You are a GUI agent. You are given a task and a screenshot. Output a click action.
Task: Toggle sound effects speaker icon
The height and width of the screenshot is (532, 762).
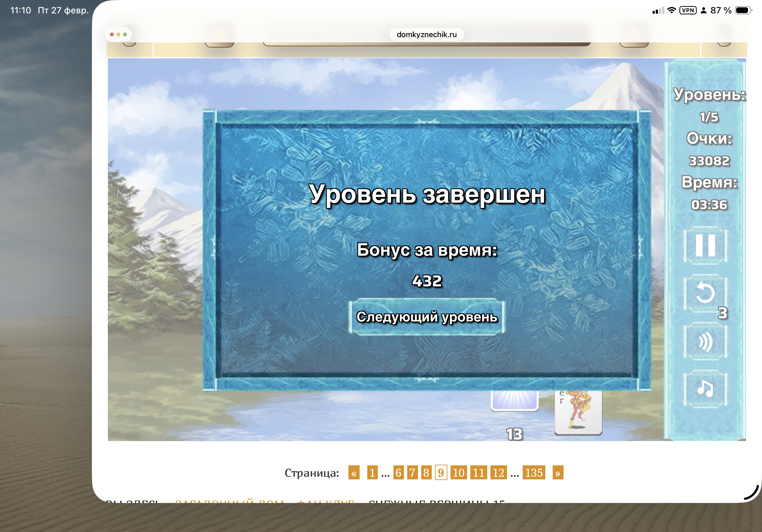pos(705,342)
